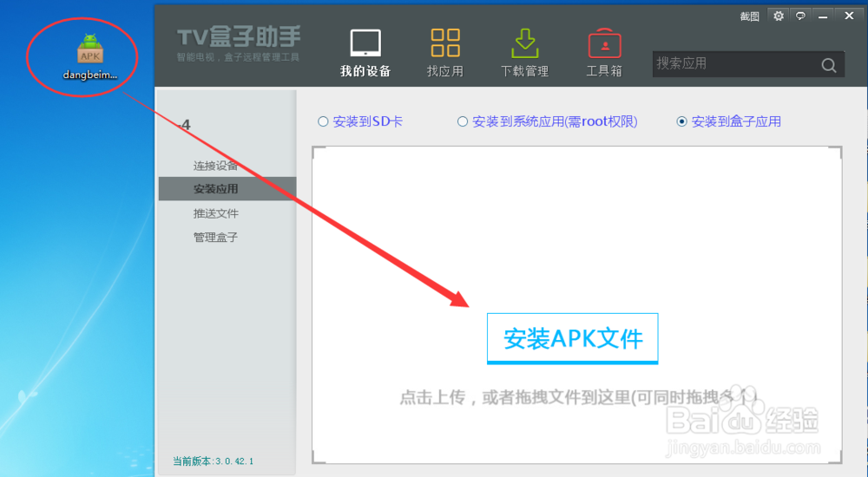Click the TV盒子助手 logo

(x=239, y=43)
